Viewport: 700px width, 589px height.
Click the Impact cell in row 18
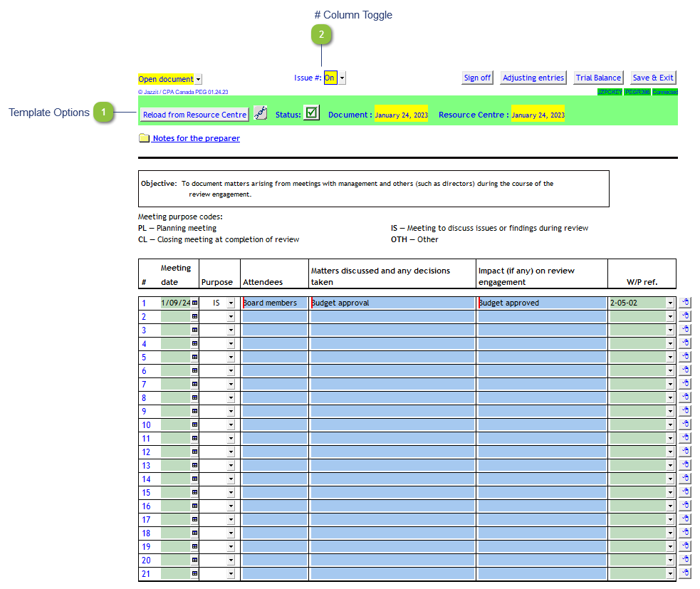tap(542, 533)
